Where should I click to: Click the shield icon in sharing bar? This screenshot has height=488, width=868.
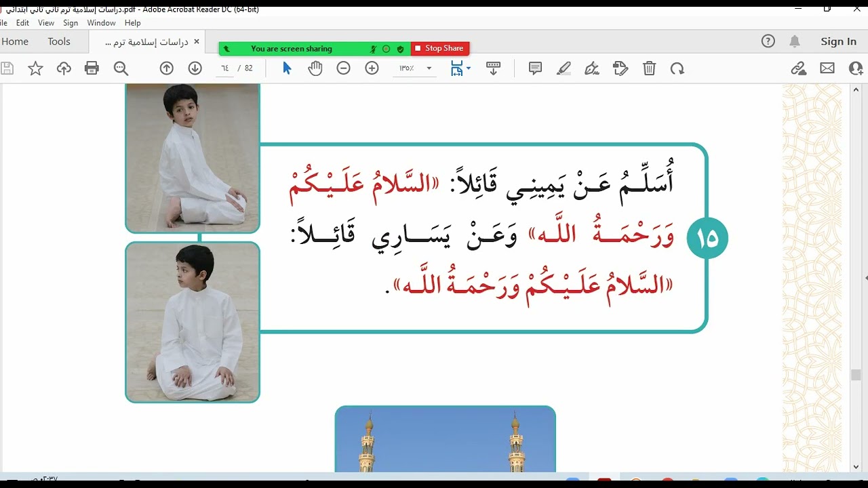click(x=401, y=49)
